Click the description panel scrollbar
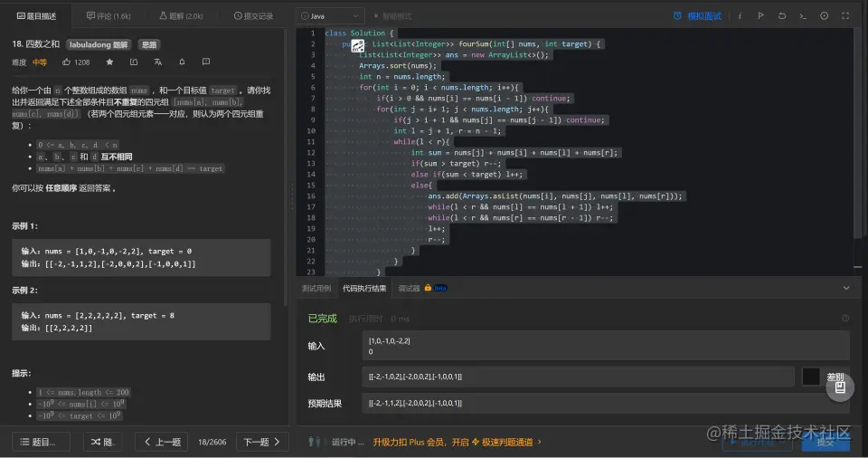The width and height of the screenshot is (868, 458). coord(286,167)
